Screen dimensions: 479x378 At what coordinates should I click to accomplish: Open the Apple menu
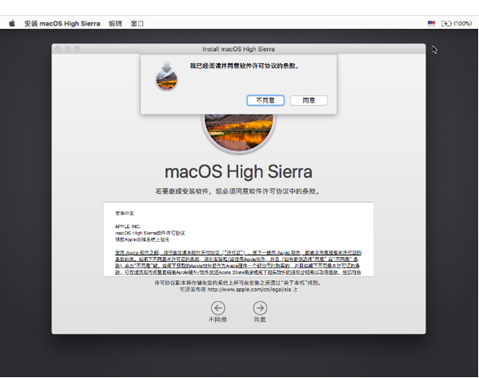click(12, 23)
